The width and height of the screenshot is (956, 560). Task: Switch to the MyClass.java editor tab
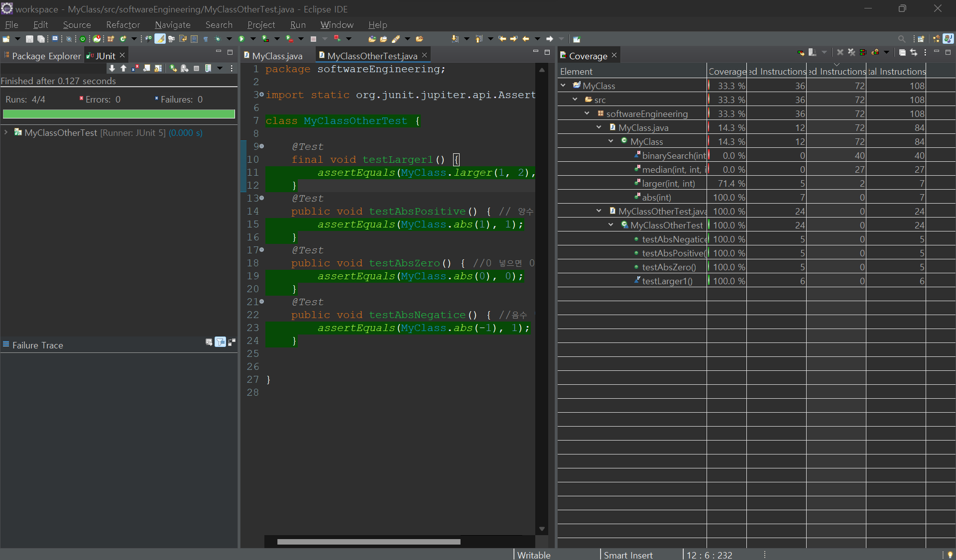277,56
